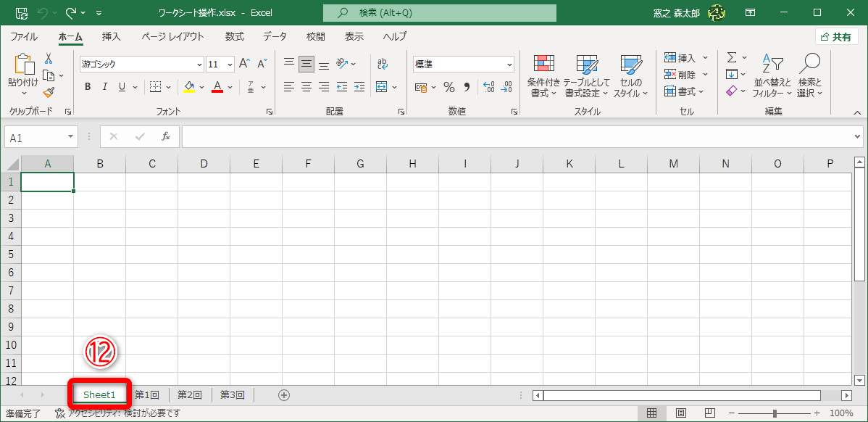This screenshot has height=422, width=868.
Task: Toggle bold formatting
Action: click(x=88, y=87)
